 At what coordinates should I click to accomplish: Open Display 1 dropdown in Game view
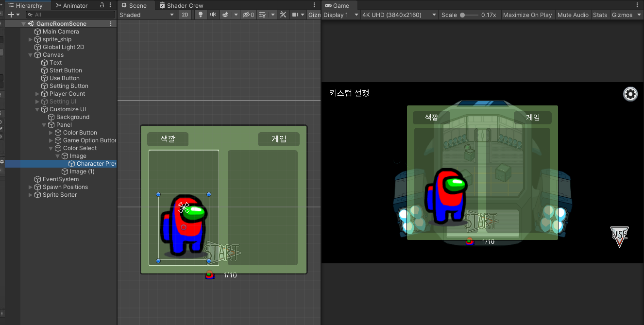coord(341,15)
